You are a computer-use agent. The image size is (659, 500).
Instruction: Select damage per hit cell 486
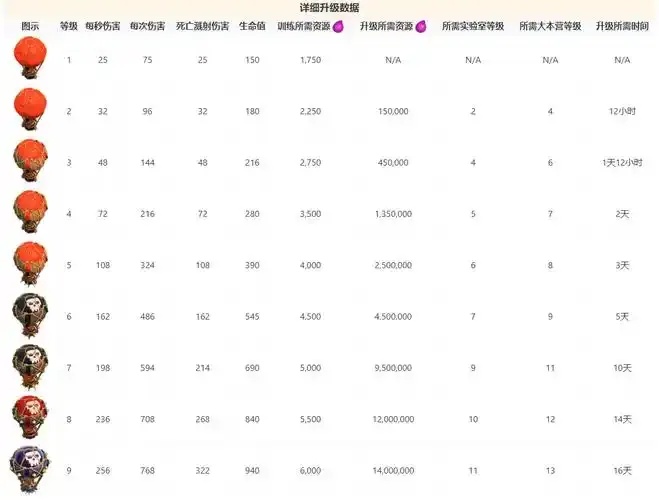[x=147, y=316]
